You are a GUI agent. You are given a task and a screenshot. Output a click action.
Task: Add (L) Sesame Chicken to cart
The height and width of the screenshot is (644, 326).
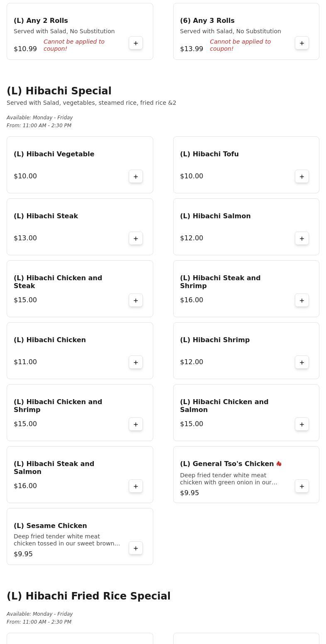[136, 548]
